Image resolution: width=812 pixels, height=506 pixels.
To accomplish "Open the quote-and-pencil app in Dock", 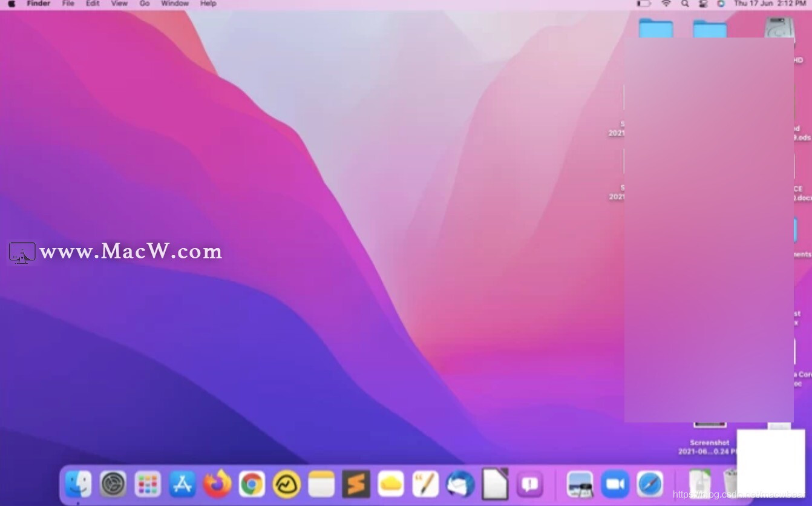I will [425, 484].
